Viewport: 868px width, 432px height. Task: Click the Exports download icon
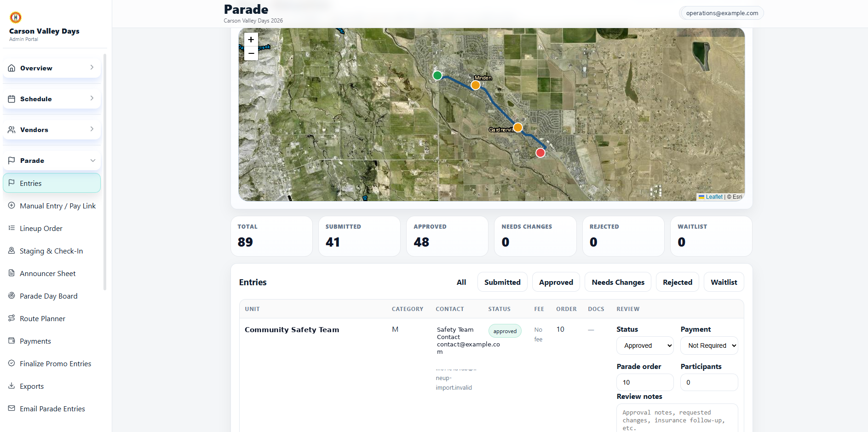(11, 386)
